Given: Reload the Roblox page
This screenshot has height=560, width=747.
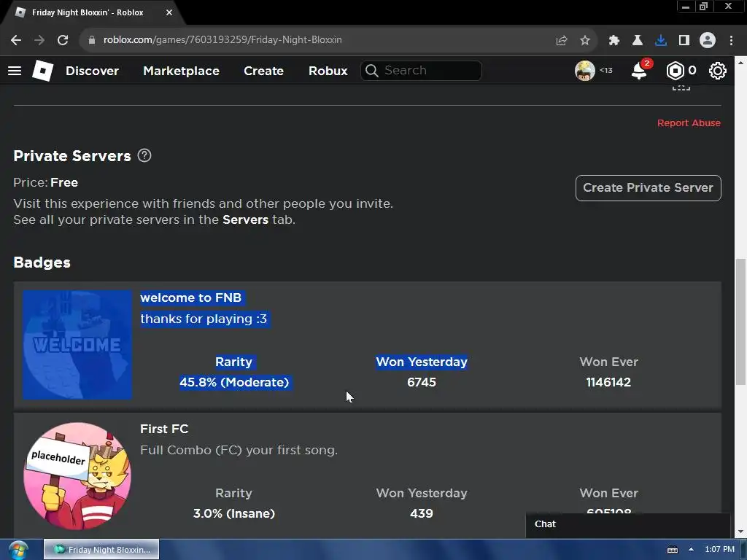Looking at the screenshot, I should tap(63, 40).
